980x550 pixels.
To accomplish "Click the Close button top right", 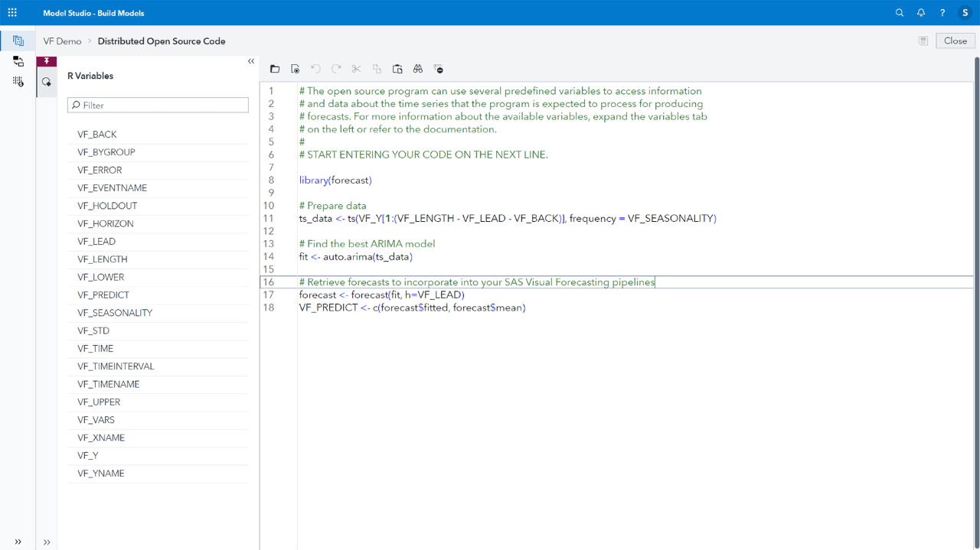I will (x=955, y=41).
